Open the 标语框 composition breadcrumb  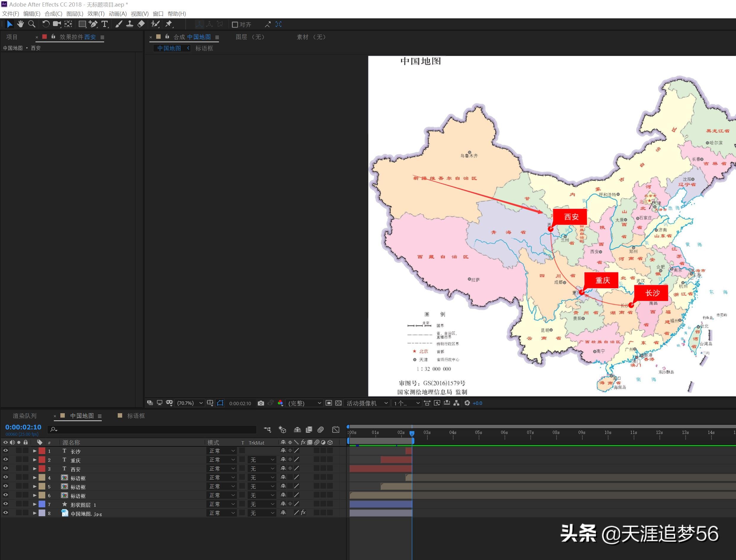(x=204, y=48)
